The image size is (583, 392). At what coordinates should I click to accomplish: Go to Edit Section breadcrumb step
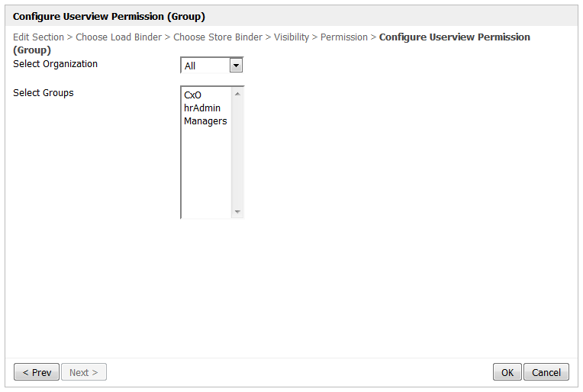[x=38, y=37]
